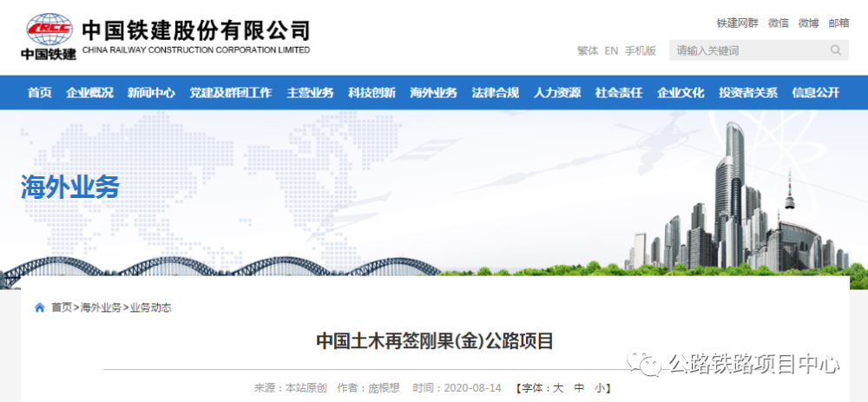Switch to 繁体 traditional Chinese version
This screenshot has height=402, width=868.
click(588, 51)
